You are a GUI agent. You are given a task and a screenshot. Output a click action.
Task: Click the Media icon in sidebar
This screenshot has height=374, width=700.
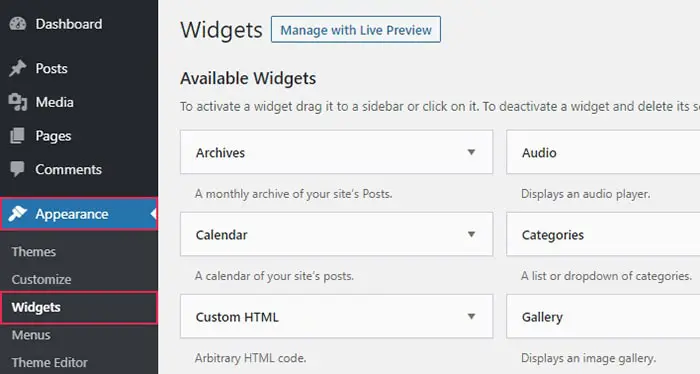[x=18, y=102]
